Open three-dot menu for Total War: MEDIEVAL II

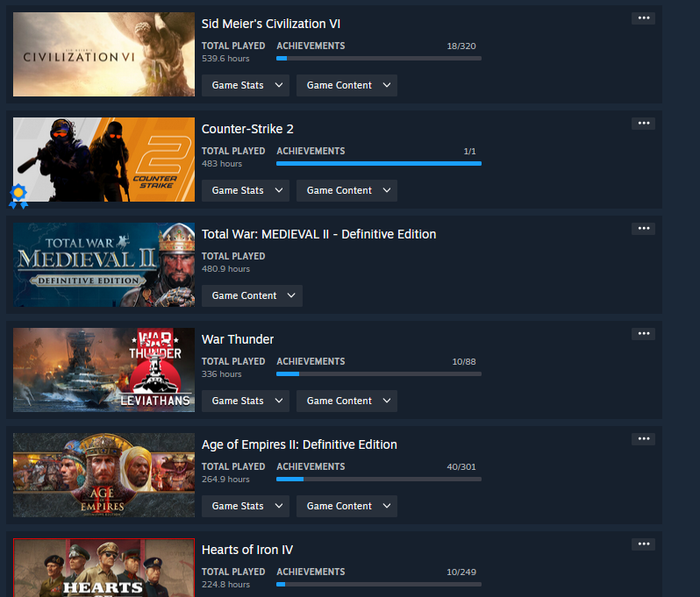tap(643, 229)
